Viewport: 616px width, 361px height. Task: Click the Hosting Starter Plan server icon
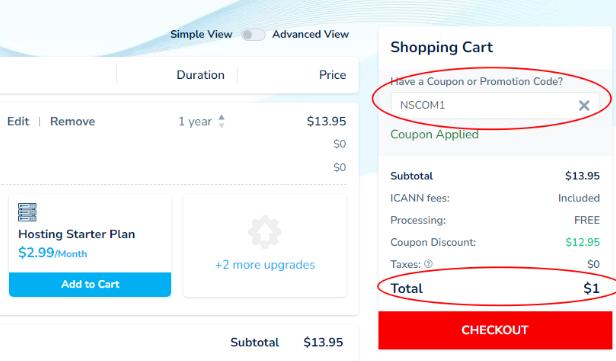pyautogui.click(x=27, y=213)
